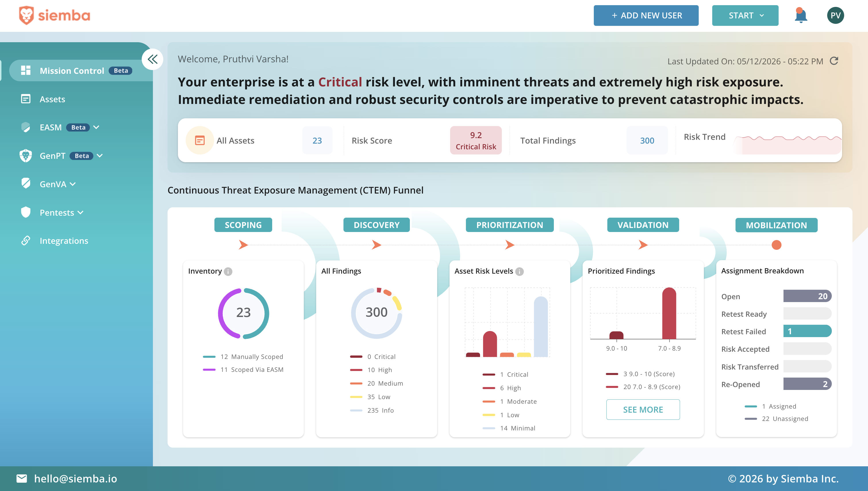Screen dimensions: 868x491
Task: Click the GenVA shield icon
Action: (26, 183)
